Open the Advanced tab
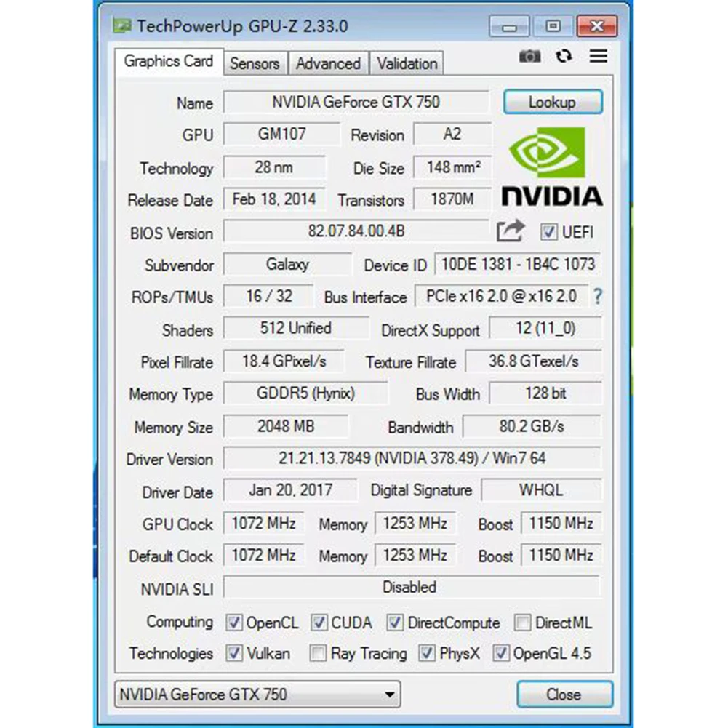Image resolution: width=728 pixels, height=728 pixels. click(x=328, y=63)
